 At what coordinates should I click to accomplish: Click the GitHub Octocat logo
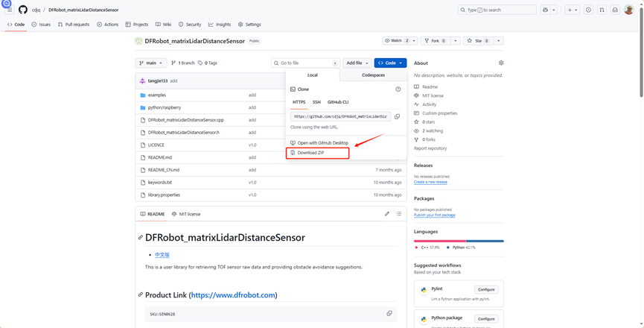click(x=22, y=10)
